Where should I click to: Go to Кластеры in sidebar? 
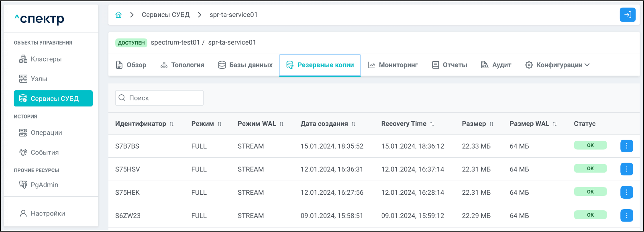click(x=46, y=59)
